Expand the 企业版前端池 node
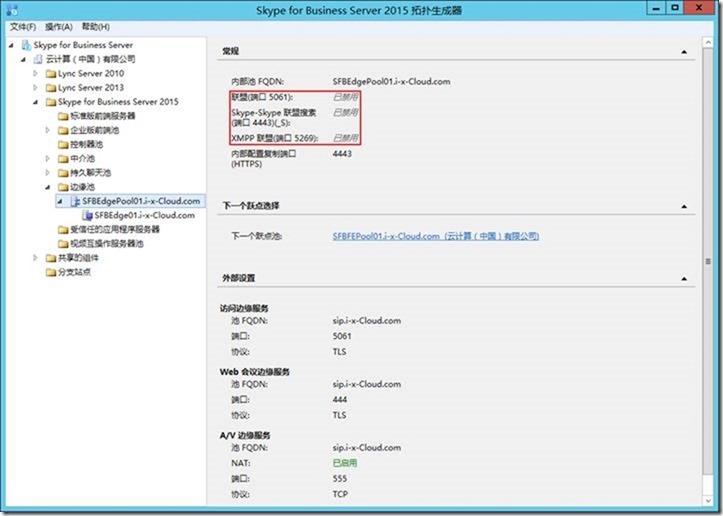This screenshot has height=516, width=723. click(x=47, y=130)
